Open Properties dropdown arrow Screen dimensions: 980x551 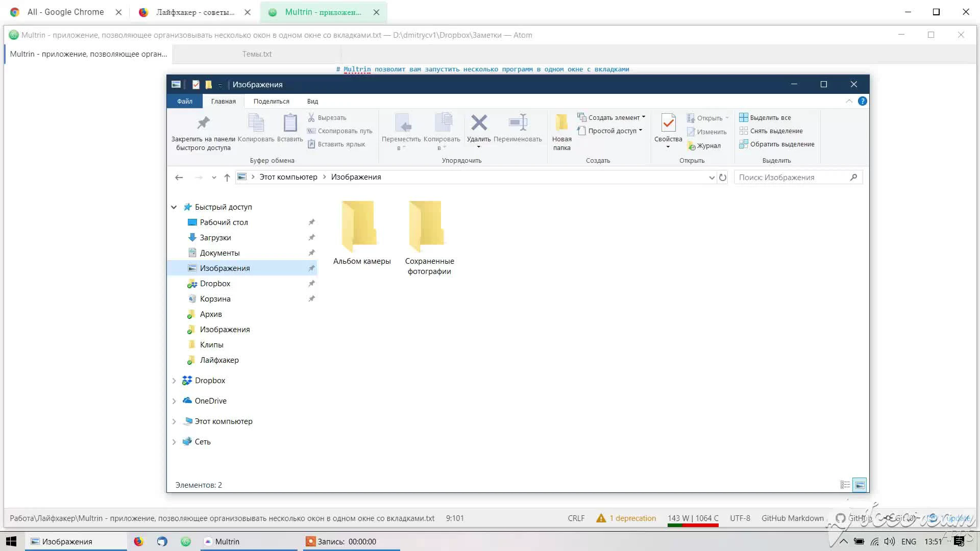coord(668,147)
